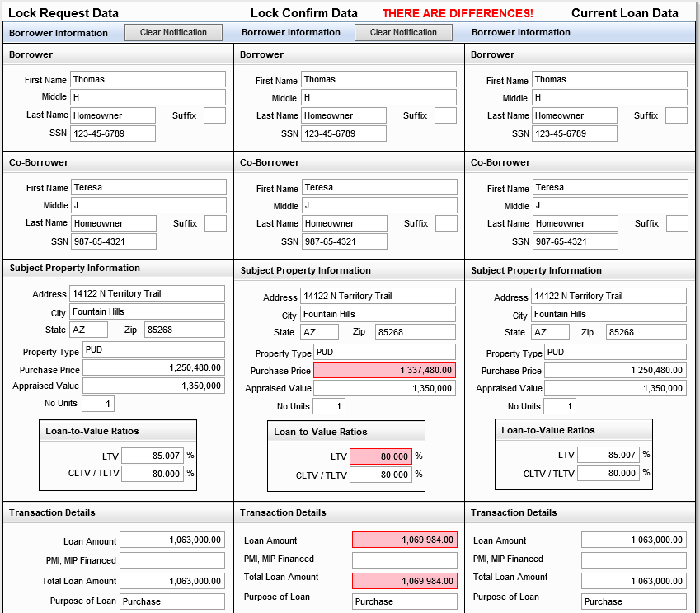Select Borrower Suffix field in Lock Request Data
This screenshot has height=613, width=700.
(214, 115)
